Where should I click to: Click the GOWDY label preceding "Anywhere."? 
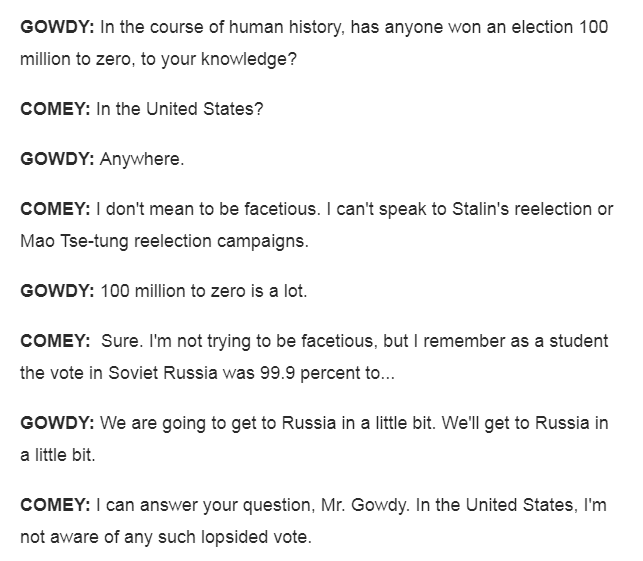tap(57, 158)
